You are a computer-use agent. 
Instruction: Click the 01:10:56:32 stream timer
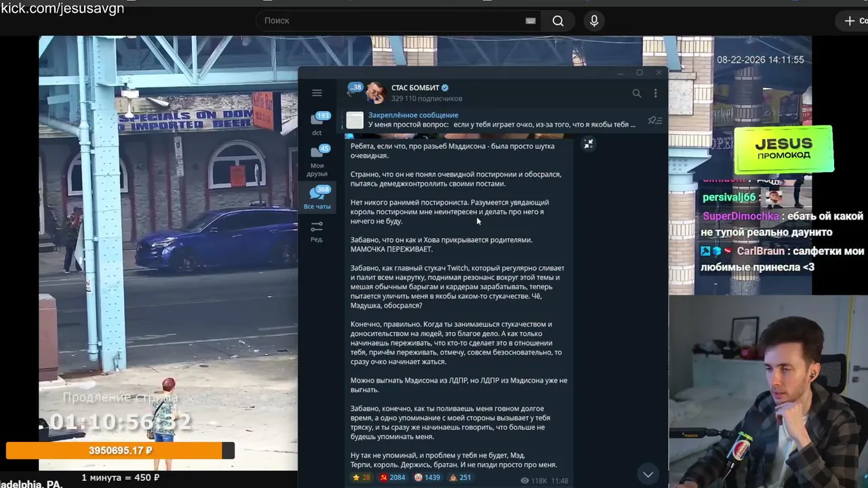tap(121, 422)
